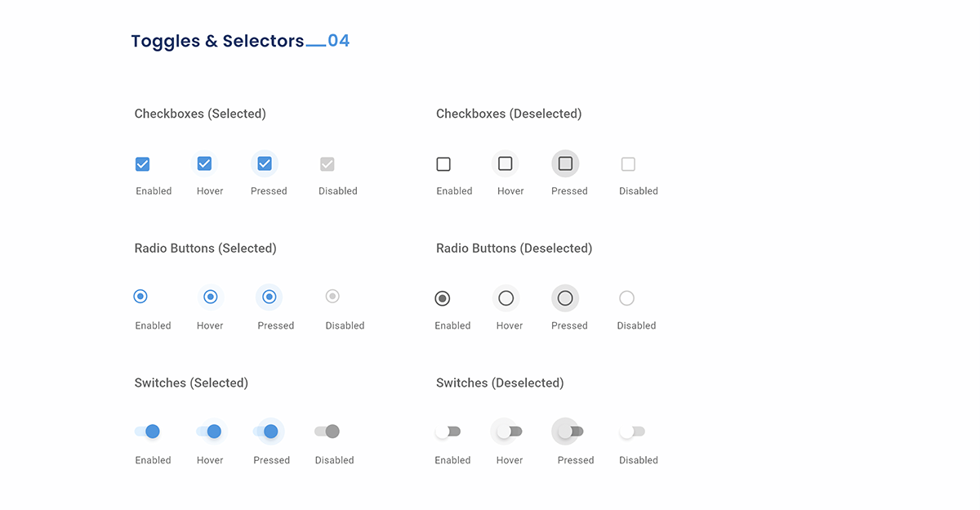The image size is (980, 510).
Task: Click the Disabled deselected radio button
Action: 626,298
